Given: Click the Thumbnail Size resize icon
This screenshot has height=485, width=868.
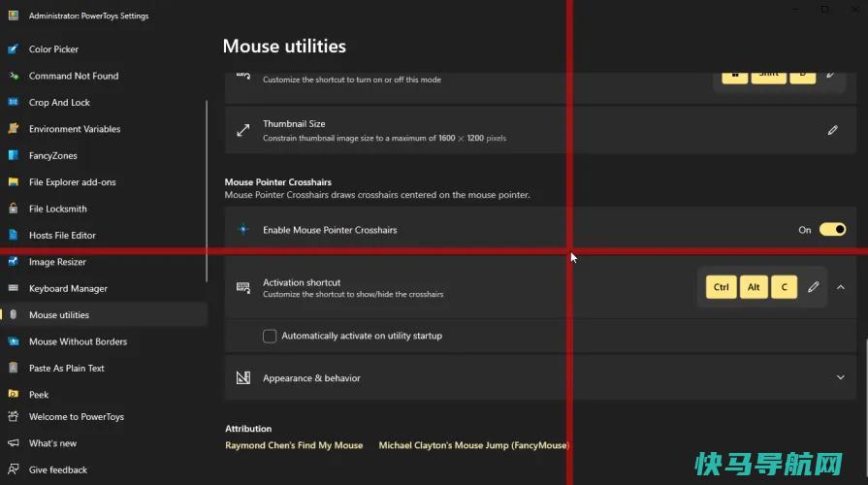Looking at the screenshot, I should (x=243, y=130).
